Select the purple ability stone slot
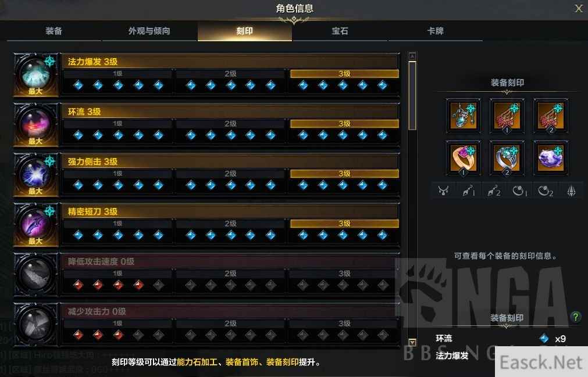 (x=551, y=158)
